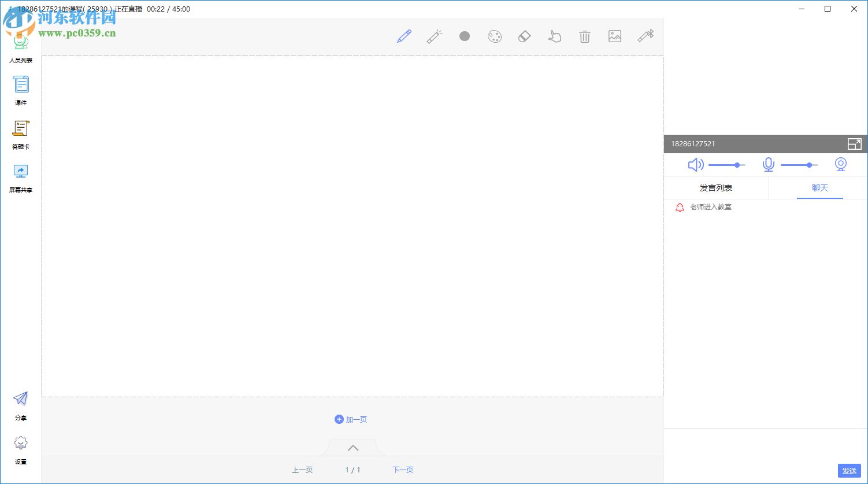Select the eraser tool

click(524, 36)
